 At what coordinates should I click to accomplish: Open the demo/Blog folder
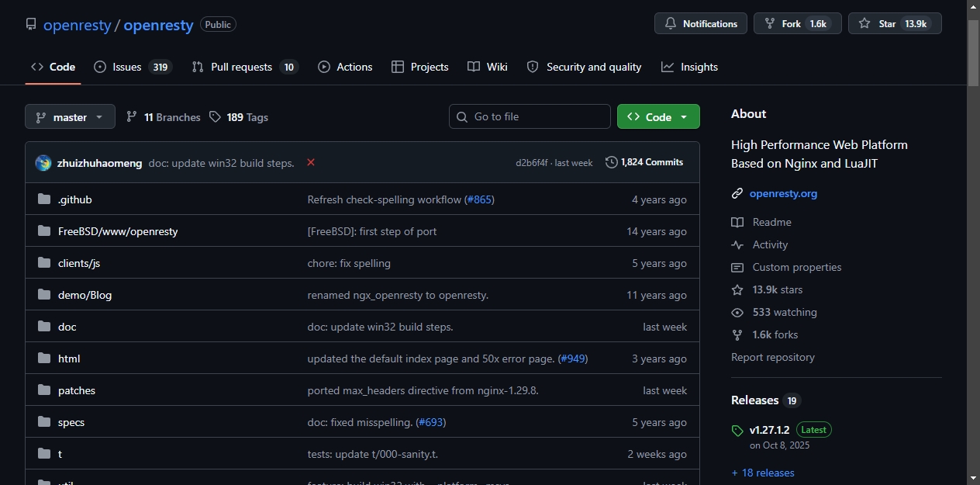pyautogui.click(x=85, y=295)
